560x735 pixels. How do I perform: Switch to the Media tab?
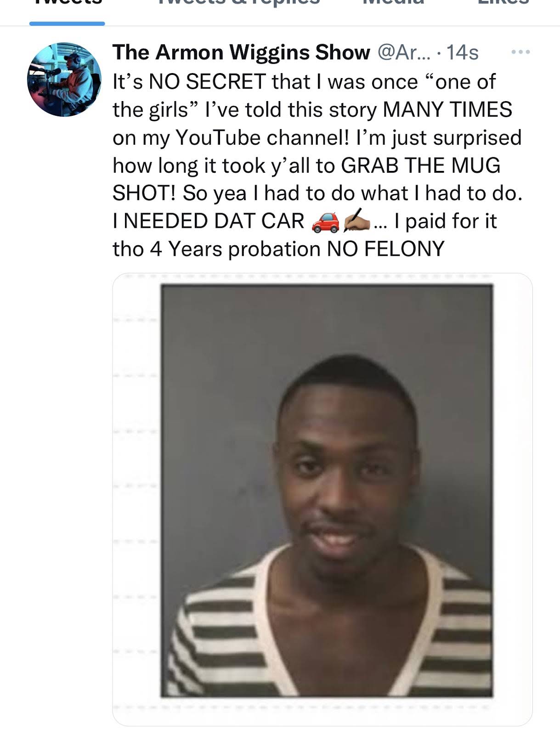coord(393,3)
